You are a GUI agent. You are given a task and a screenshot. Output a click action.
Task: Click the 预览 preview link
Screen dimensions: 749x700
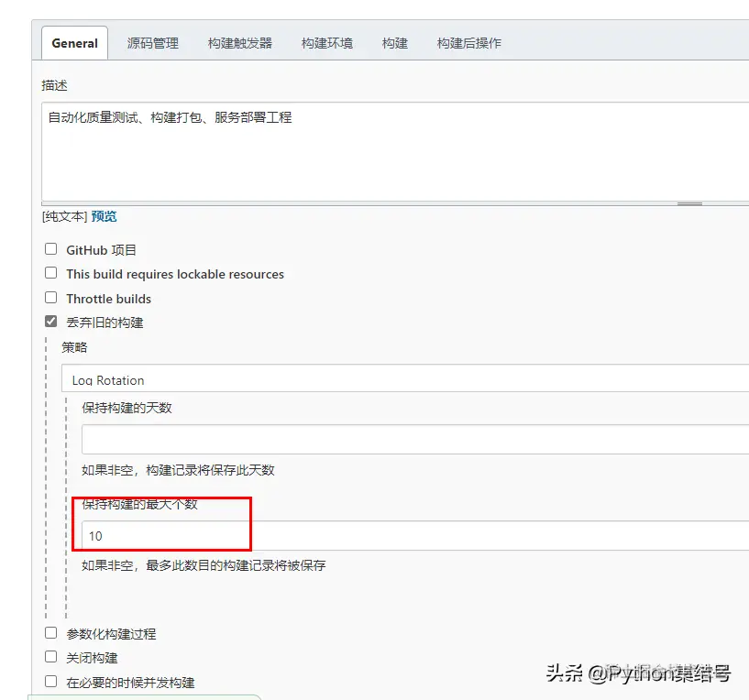point(104,216)
